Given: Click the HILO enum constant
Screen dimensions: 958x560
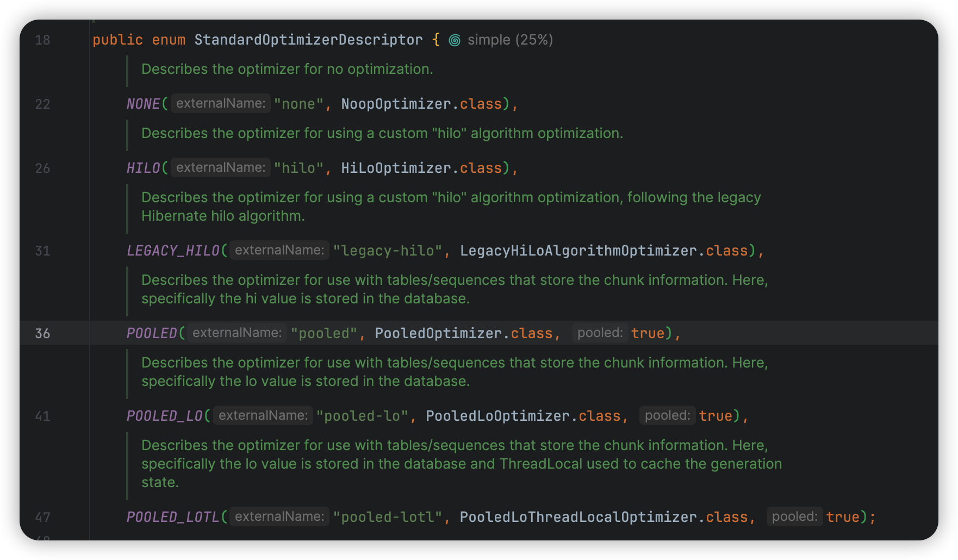Looking at the screenshot, I should [x=144, y=168].
